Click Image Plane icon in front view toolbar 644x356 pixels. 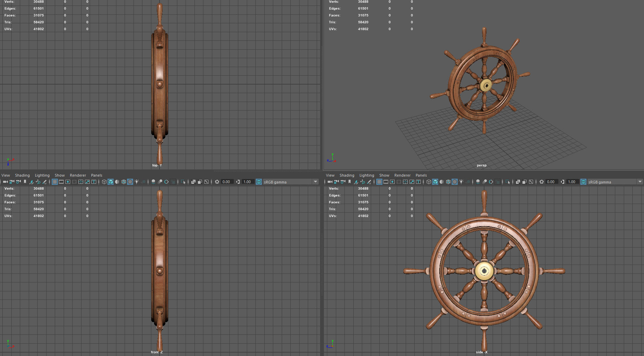click(x=31, y=182)
